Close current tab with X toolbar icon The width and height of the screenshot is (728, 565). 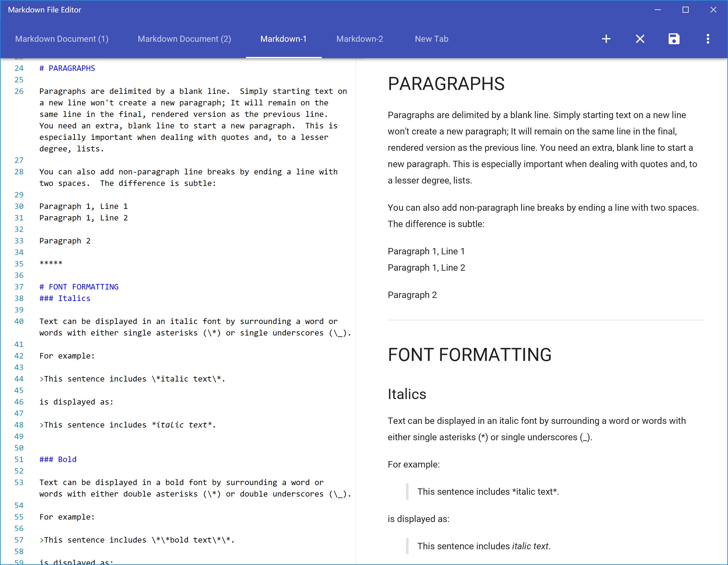tap(640, 39)
